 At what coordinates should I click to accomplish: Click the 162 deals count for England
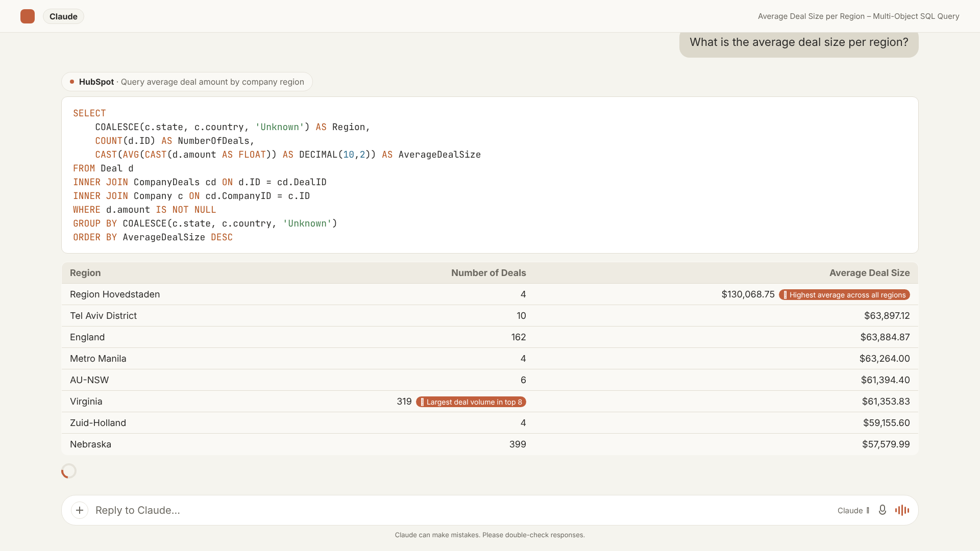pos(519,337)
